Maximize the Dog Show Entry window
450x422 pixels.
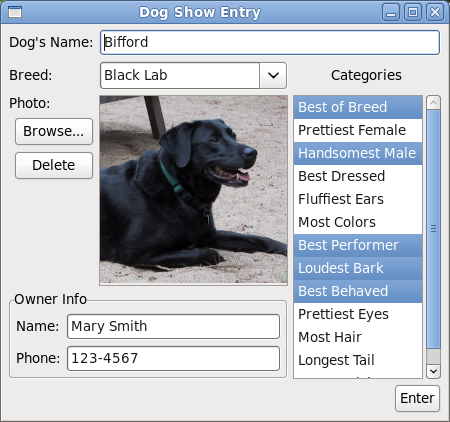click(x=413, y=12)
